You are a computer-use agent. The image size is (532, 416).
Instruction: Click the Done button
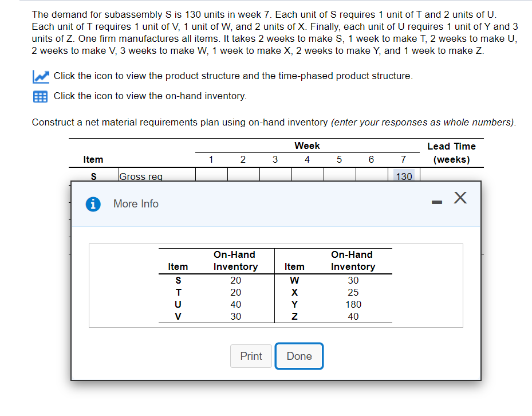click(x=299, y=356)
